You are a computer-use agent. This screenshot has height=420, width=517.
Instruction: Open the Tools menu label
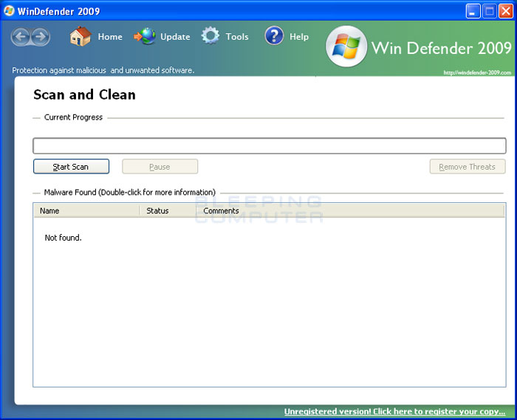(237, 37)
